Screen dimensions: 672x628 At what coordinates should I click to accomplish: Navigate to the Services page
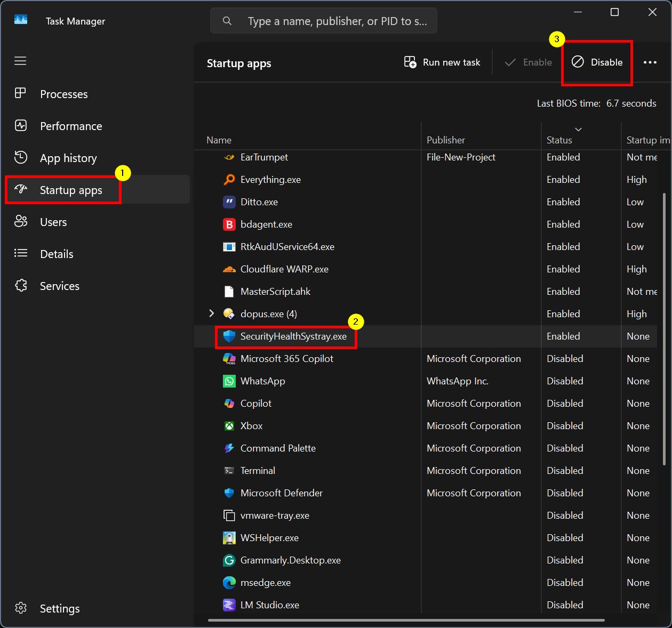pyautogui.click(x=97, y=286)
